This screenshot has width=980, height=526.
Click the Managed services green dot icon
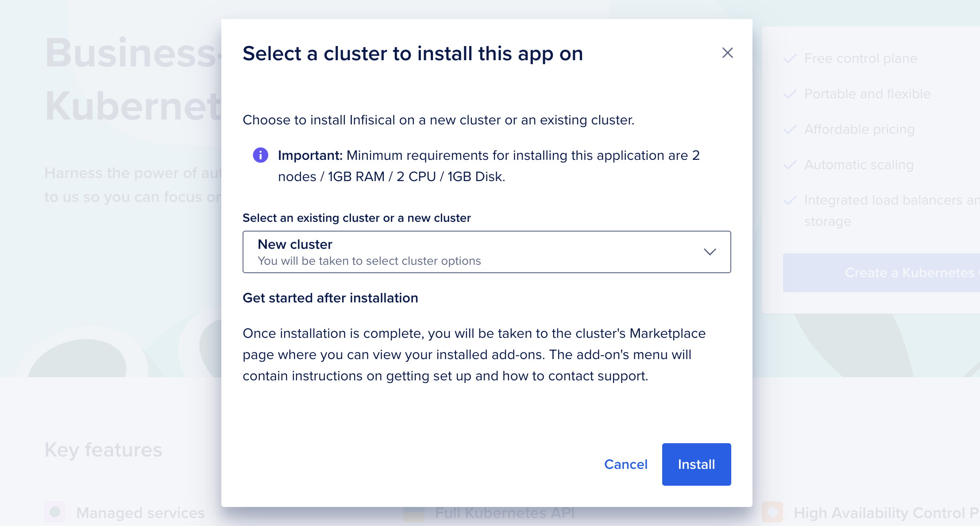[x=55, y=512]
